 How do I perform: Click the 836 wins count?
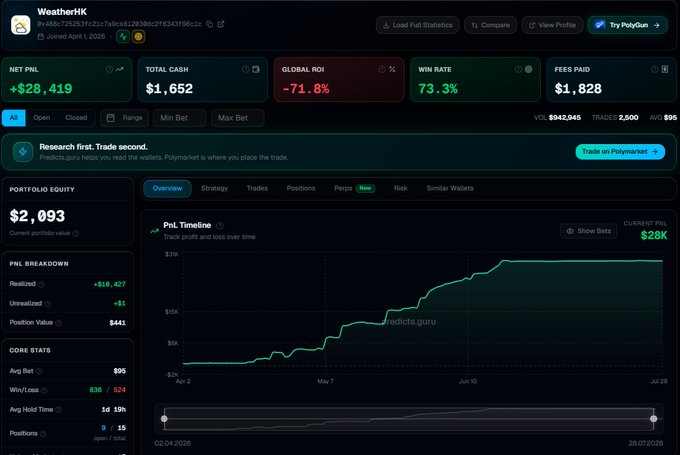coord(95,390)
